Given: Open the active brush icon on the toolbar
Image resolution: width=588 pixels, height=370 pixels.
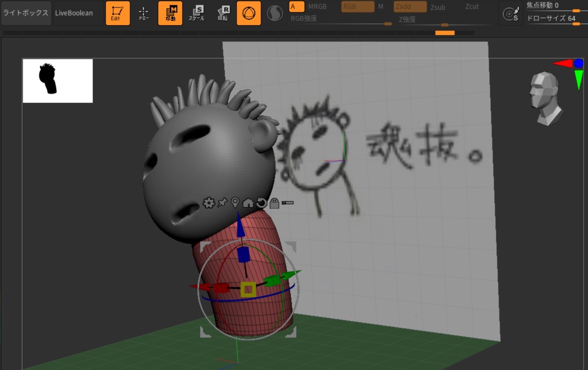Looking at the screenshot, I should (248, 13).
